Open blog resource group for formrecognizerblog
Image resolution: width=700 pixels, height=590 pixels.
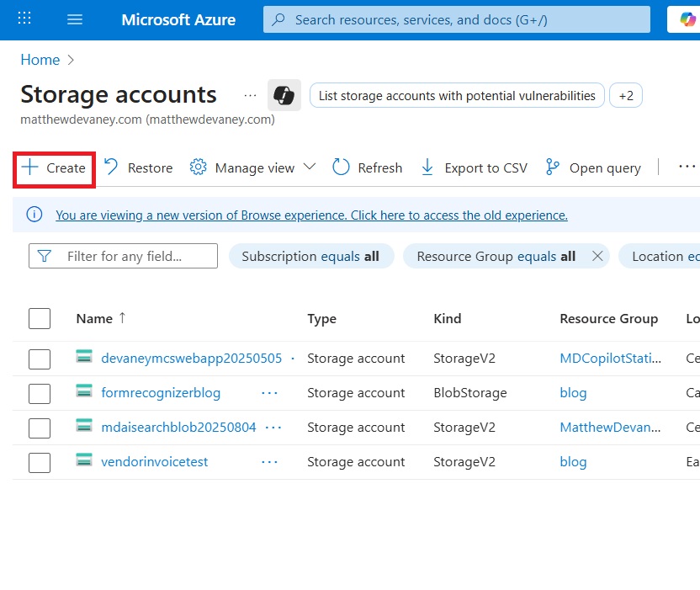coord(573,392)
